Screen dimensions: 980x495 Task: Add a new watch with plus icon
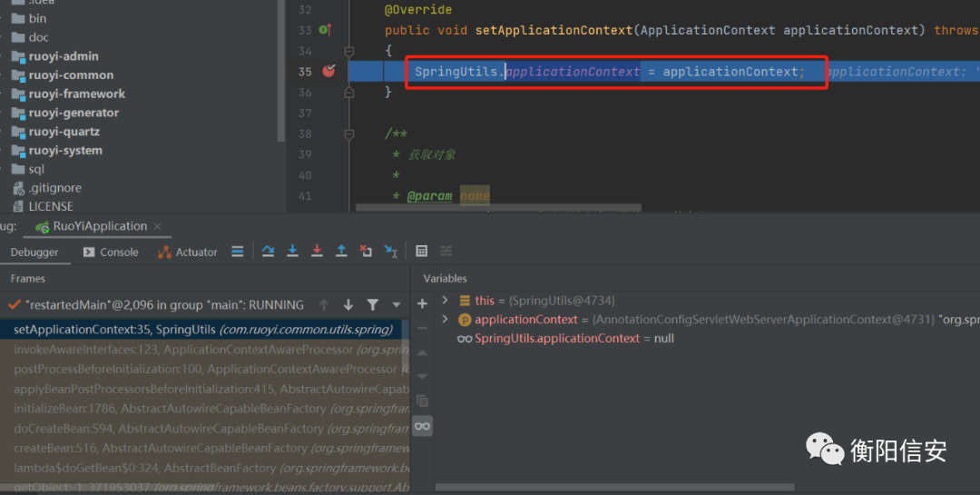(423, 303)
